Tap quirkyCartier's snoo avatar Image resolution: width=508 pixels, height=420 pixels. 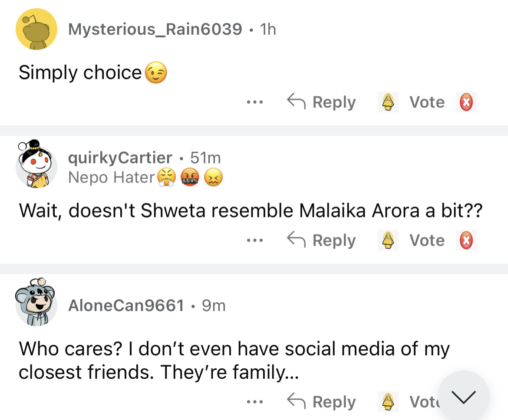tap(36, 165)
